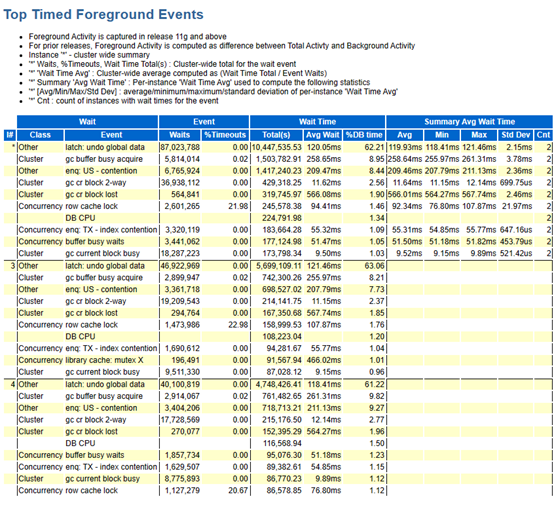Click the 258.65ms average wait cell
This screenshot has width=554, height=505.
tap(323, 159)
